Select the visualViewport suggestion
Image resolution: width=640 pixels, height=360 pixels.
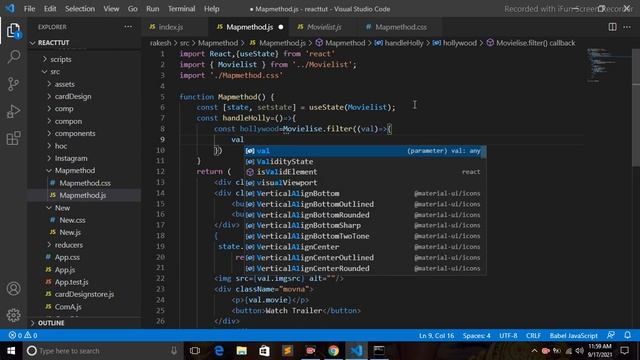pyautogui.click(x=365, y=183)
